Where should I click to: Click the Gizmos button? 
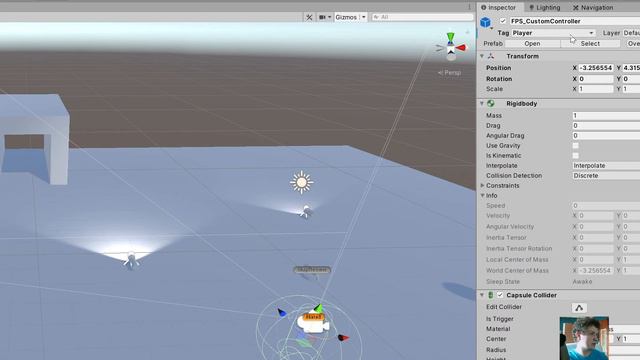(x=346, y=17)
